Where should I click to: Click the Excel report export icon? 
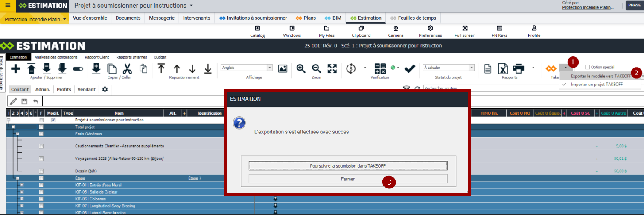(504, 68)
